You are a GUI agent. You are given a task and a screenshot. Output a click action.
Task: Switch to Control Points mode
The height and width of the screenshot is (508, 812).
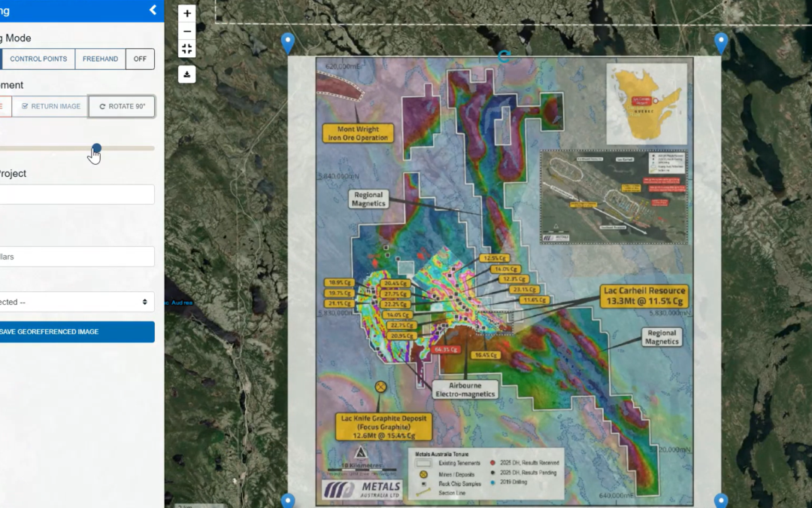click(x=38, y=59)
